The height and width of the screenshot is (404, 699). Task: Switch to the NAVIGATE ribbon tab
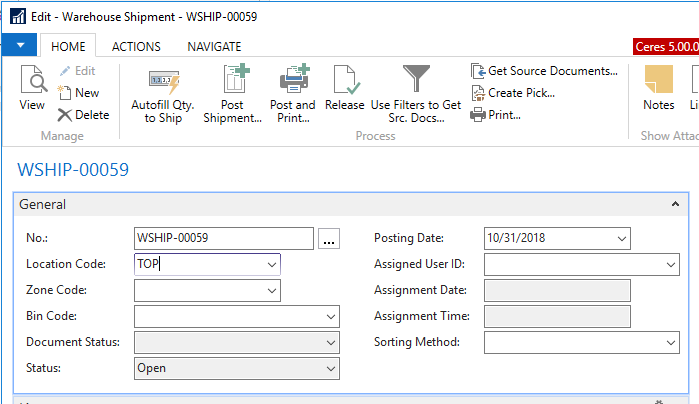214,46
